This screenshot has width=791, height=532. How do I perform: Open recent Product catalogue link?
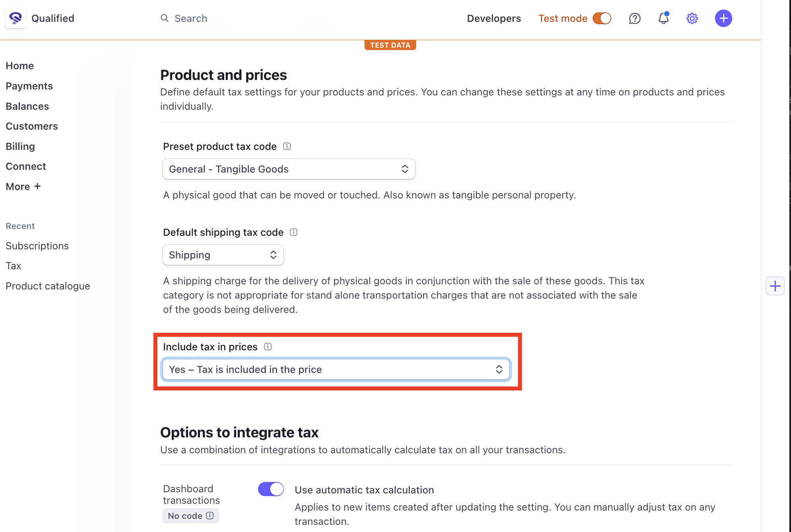(x=48, y=286)
